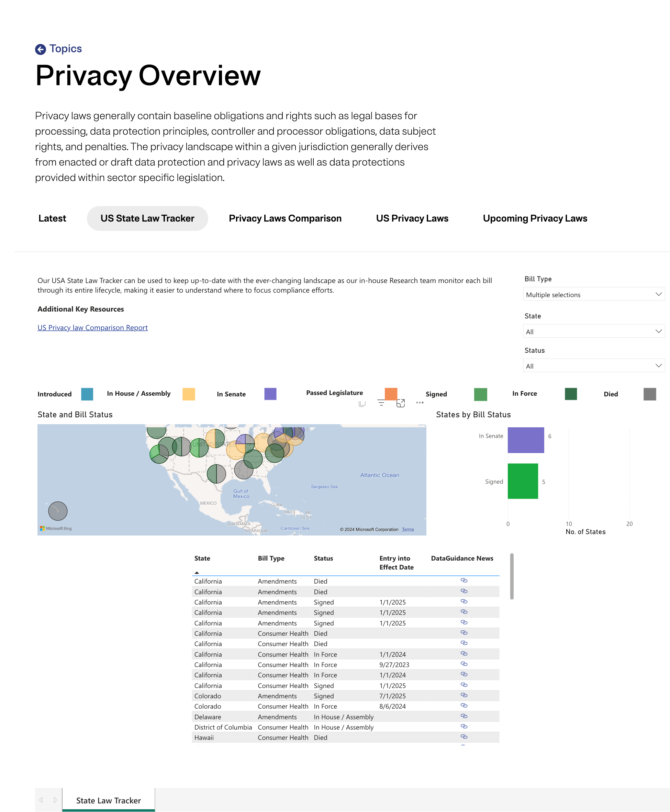Image resolution: width=670 pixels, height=812 pixels.
Task: Open the More options (...) menu on the visual
Action: (419, 403)
